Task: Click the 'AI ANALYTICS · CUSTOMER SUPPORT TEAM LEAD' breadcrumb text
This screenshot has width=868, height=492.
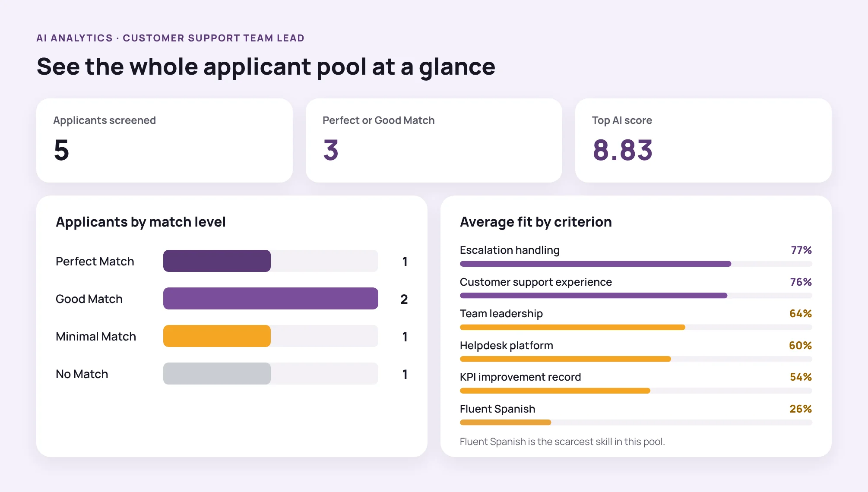Action: (171, 38)
